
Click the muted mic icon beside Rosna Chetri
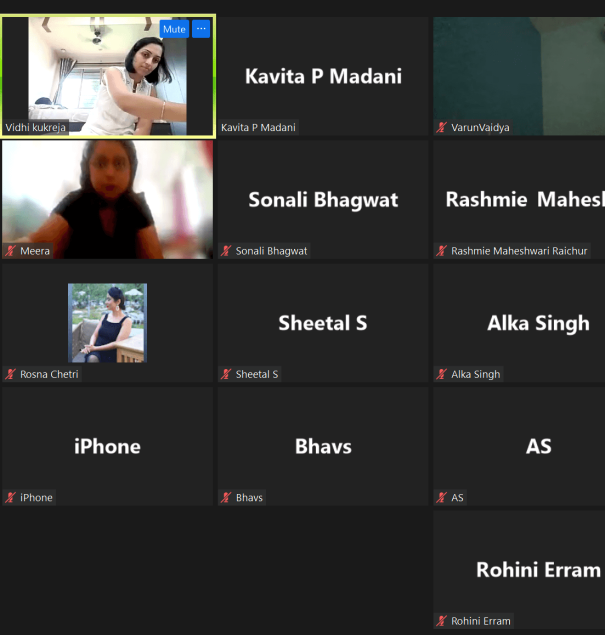pyautogui.click(x=11, y=374)
